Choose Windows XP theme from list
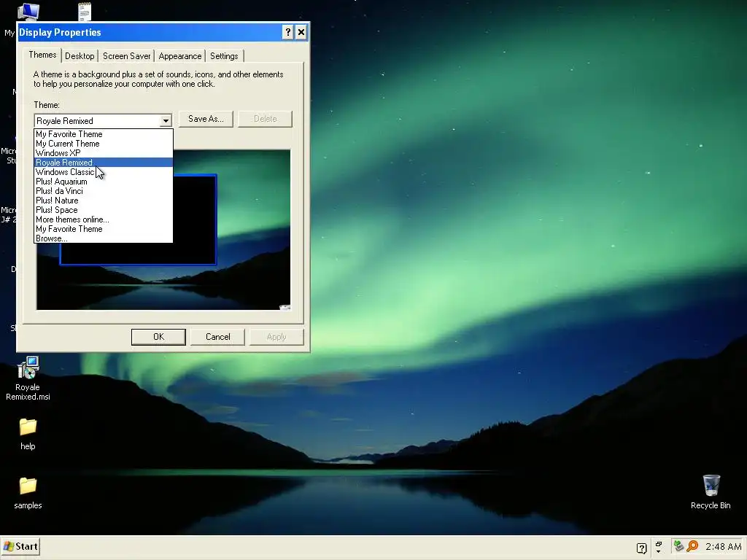The height and width of the screenshot is (560, 747). 104,153
